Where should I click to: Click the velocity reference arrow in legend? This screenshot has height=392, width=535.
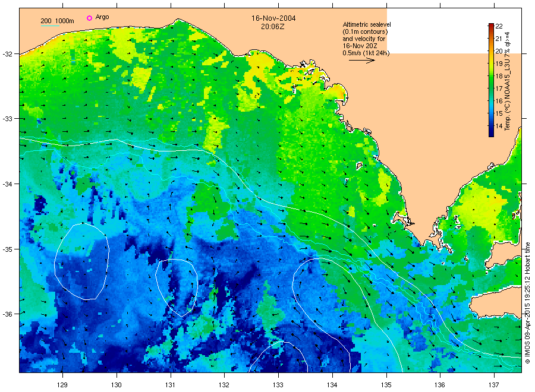pos(361,61)
